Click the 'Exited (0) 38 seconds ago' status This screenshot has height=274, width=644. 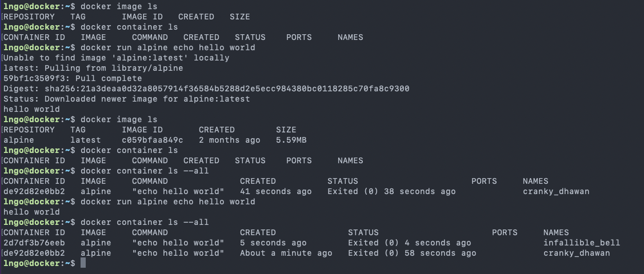(391, 191)
